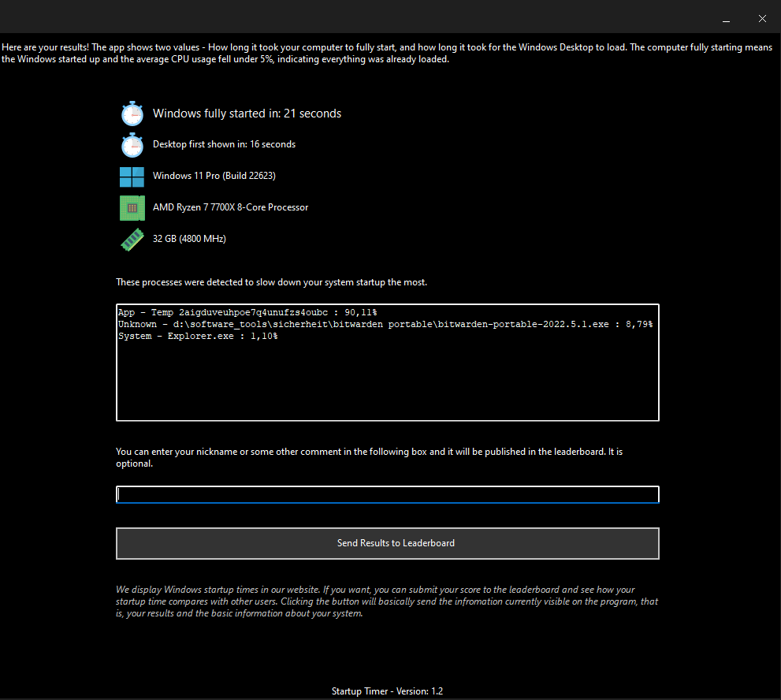Click the Windows logo icon next to Windows 11 Pro
The width and height of the screenshot is (781, 700).
point(132,177)
